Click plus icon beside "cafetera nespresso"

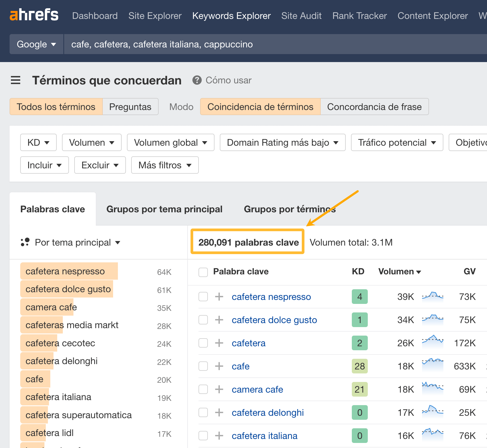coord(219,296)
